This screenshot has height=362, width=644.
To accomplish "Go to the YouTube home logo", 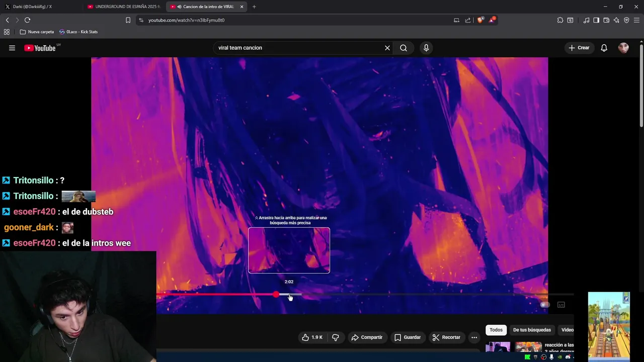I will click(x=40, y=48).
